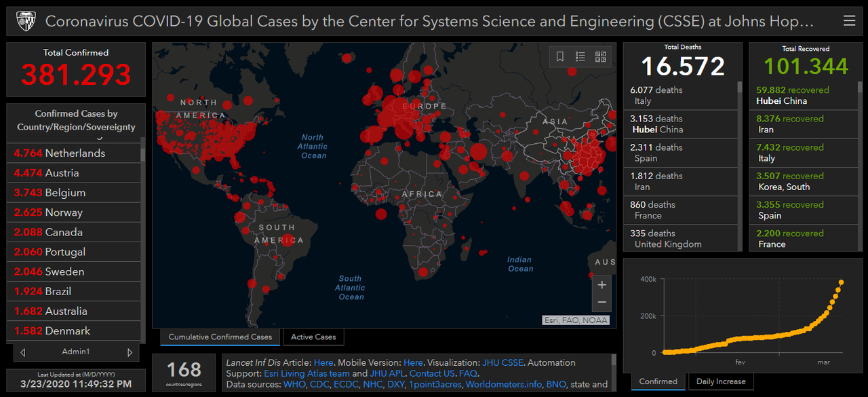Select Austria in the country list
Image resolution: width=868 pixels, height=397 pixels.
[x=73, y=173]
